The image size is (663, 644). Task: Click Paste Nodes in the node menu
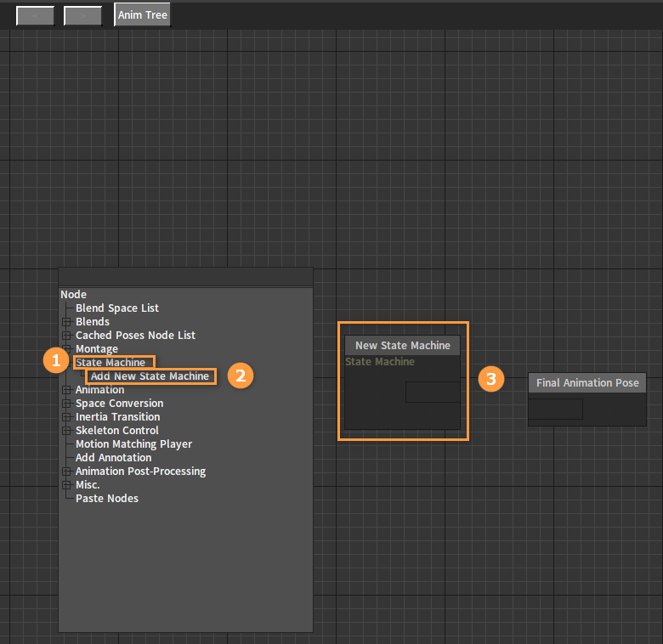[107, 499]
